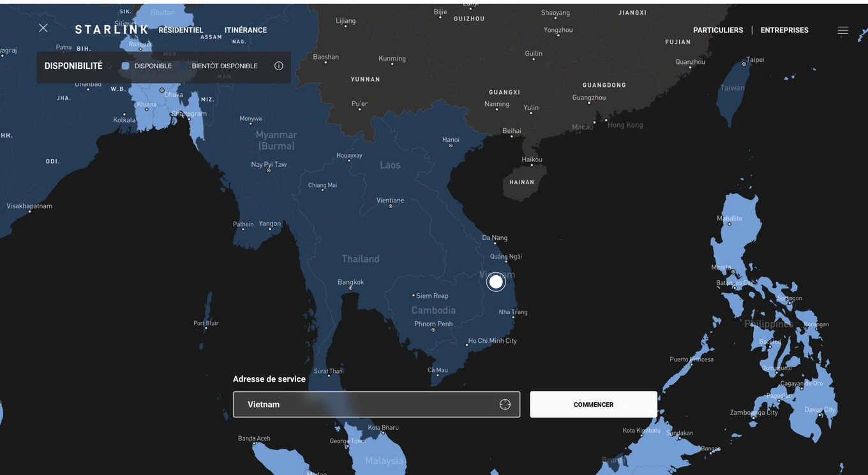The width and height of the screenshot is (868, 475).
Task: Open the hamburger menu
Action: coord(842,30)
